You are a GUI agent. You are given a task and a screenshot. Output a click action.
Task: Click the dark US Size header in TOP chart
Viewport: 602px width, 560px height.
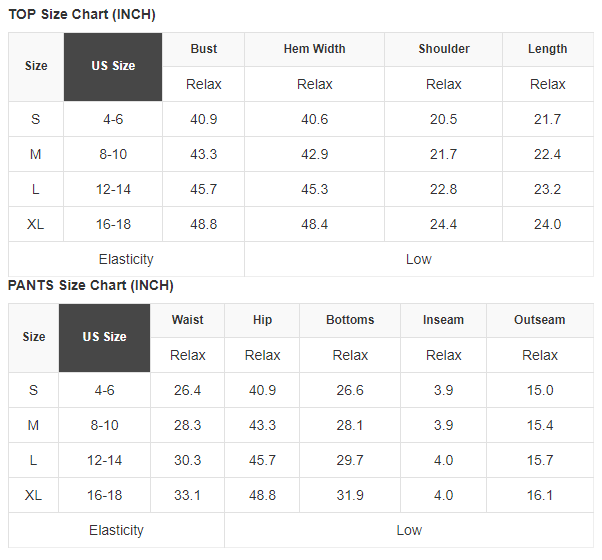[x=113, y=67]
